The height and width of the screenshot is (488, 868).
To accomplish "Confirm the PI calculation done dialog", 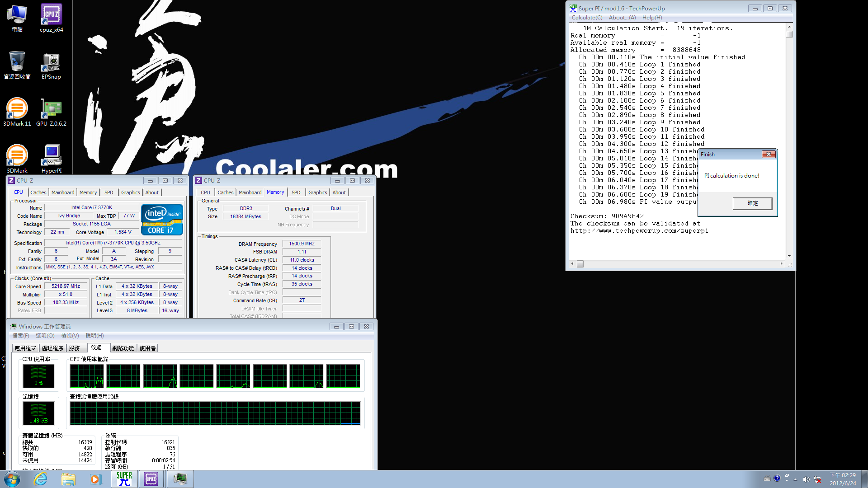I will point(752,203).
